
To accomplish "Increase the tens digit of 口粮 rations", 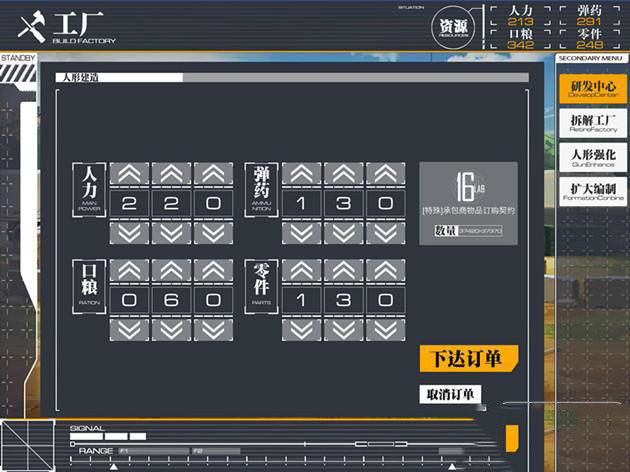I will pyautogui.click(x=171, y=271).
